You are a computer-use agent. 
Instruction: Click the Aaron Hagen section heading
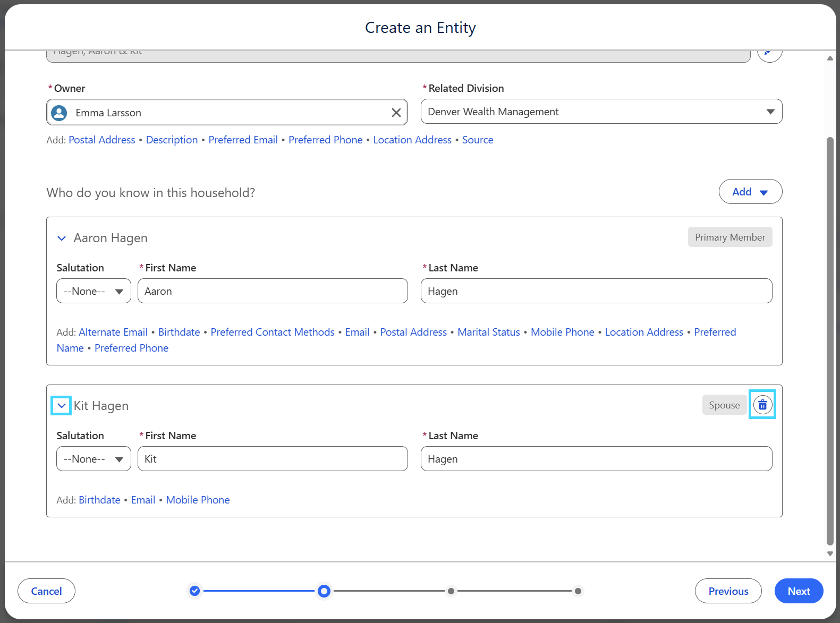click(111, 238)
